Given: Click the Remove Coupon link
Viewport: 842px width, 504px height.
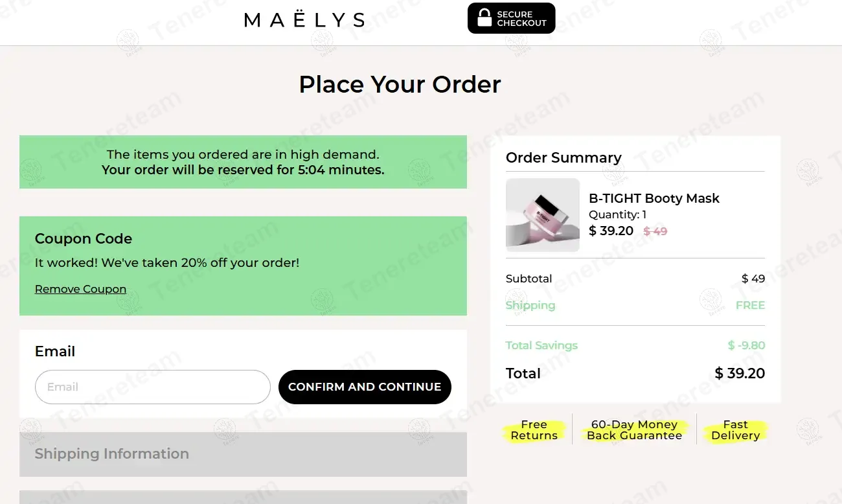Looking at the screenshot, I should click(80, 289).
